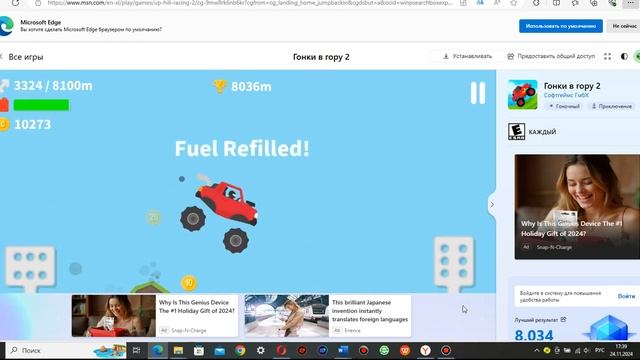Image resolution: width=640 pixels, height=360 pixels.
Task: Click the Windows search box Поиск
Action: [67, 350]
